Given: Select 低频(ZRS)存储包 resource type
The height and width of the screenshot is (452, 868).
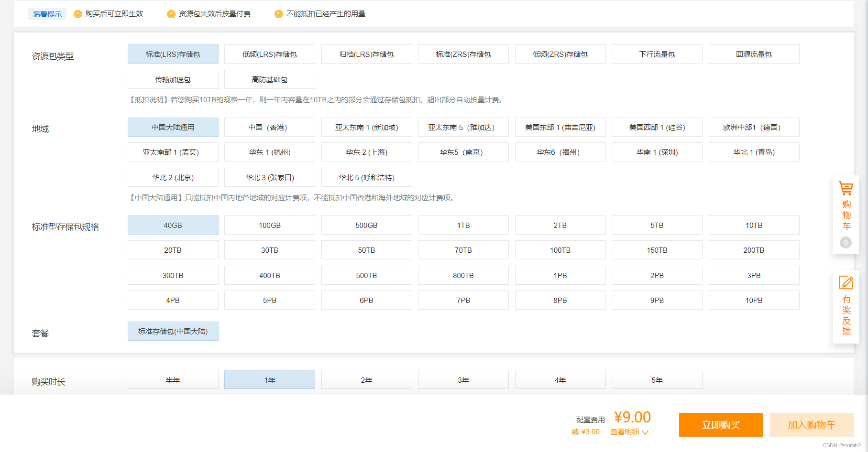Looking at the screenshot, I should (560, 54).
